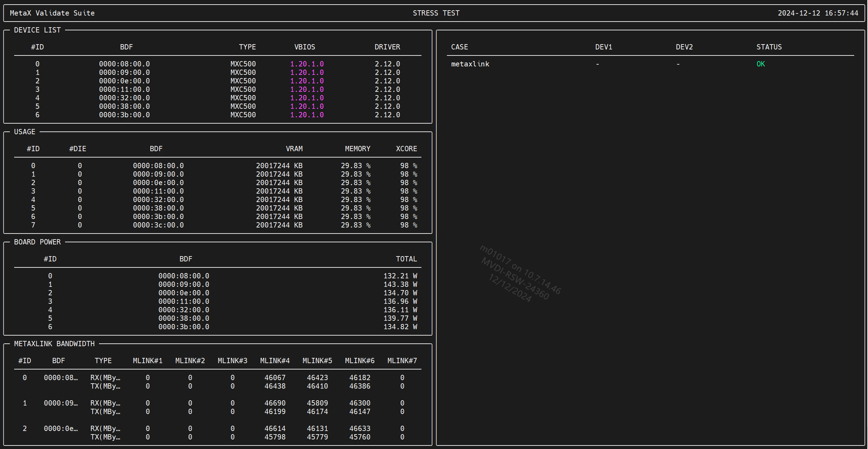Click the DRIVER column header
This screenshot has width=868, height=449.
pos(387,47)
